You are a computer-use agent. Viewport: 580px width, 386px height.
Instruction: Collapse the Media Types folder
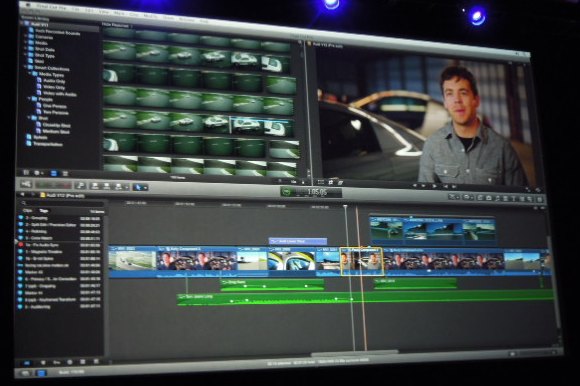[x=30, y=74]
